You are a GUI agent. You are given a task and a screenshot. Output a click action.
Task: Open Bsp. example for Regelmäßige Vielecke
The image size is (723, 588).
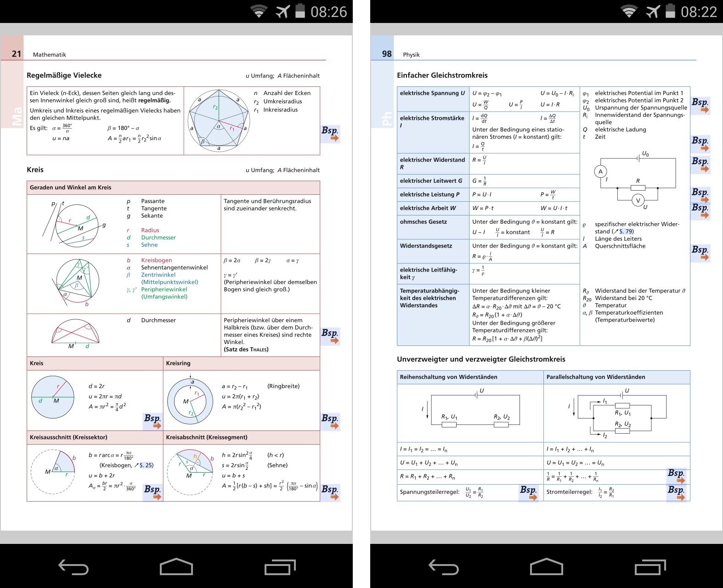click(330, 133)
